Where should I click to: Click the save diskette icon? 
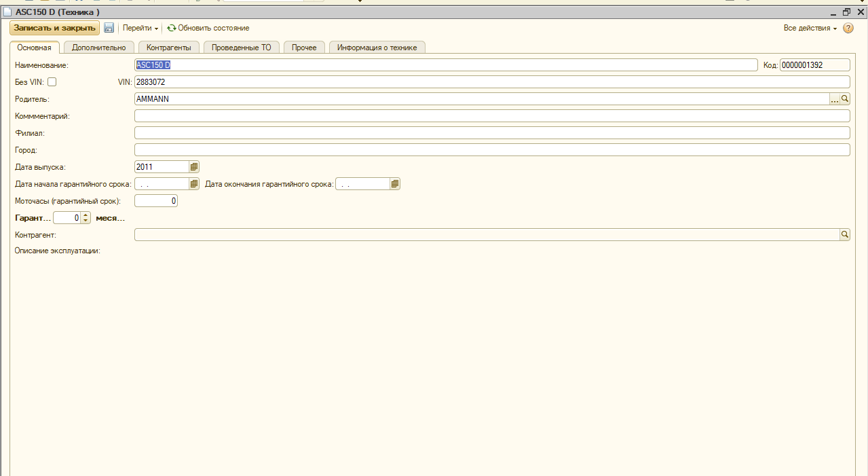(109, 28)
